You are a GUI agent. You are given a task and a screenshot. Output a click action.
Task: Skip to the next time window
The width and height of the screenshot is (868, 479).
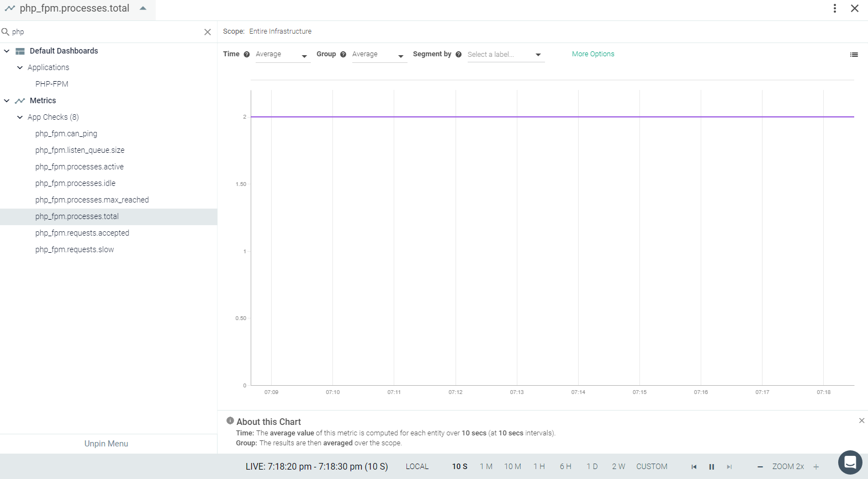click(x=729, y=467)
